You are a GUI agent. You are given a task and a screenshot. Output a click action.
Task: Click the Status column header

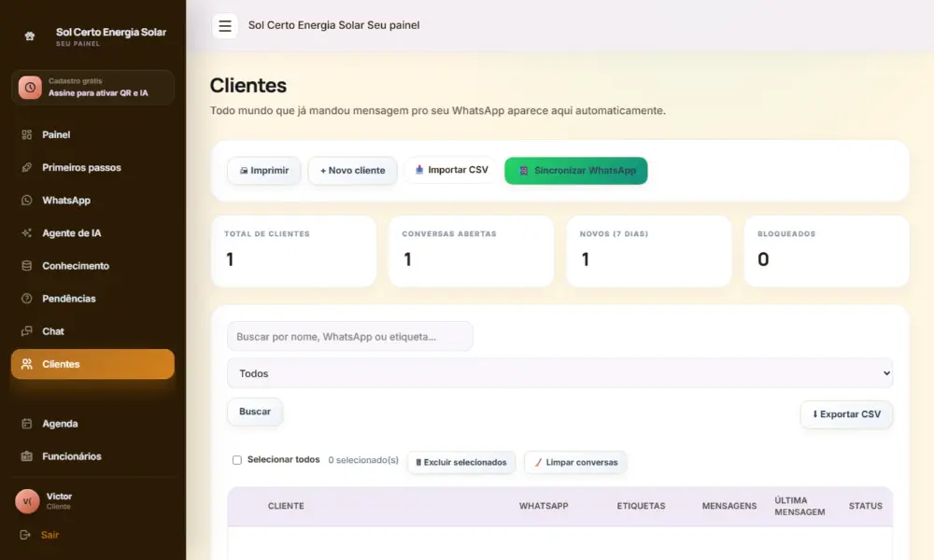point(866,506)
